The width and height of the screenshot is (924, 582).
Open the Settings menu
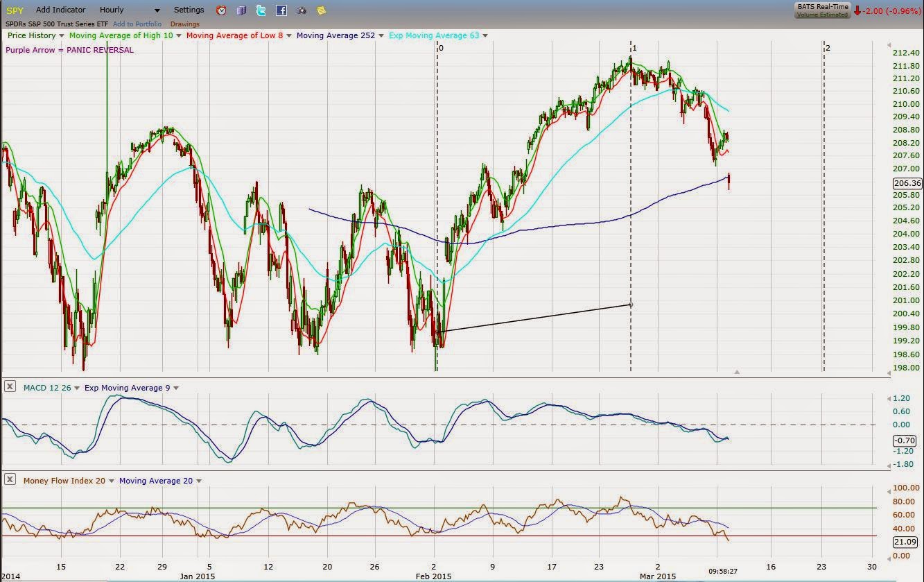pyautogui.click(x=189, y=10)
